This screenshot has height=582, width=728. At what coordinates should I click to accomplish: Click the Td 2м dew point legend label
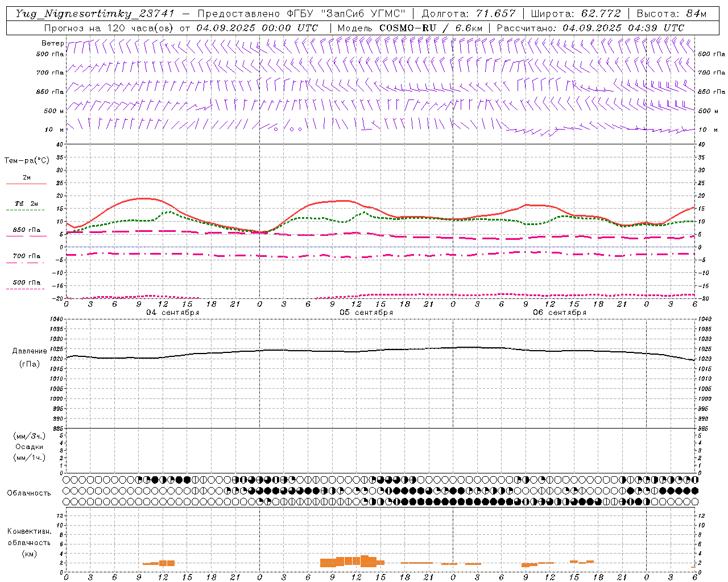pyautogui.click(x=27, y=203)
